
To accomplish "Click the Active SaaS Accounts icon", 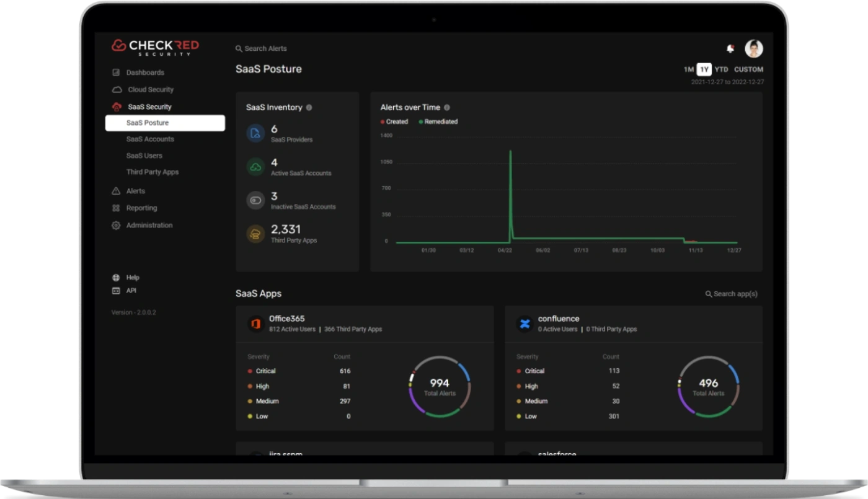I will (255, 167).
